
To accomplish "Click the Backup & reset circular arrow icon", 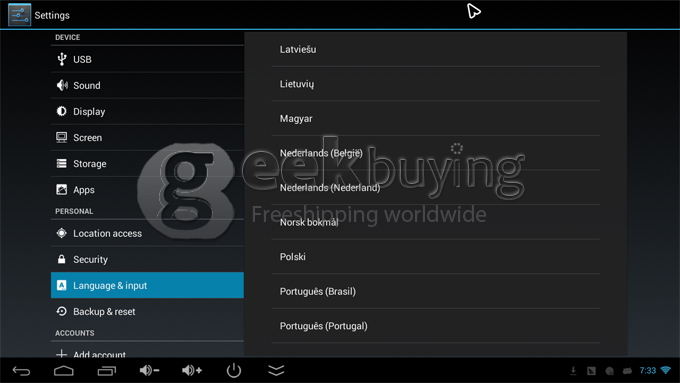I will click(62, 311).
